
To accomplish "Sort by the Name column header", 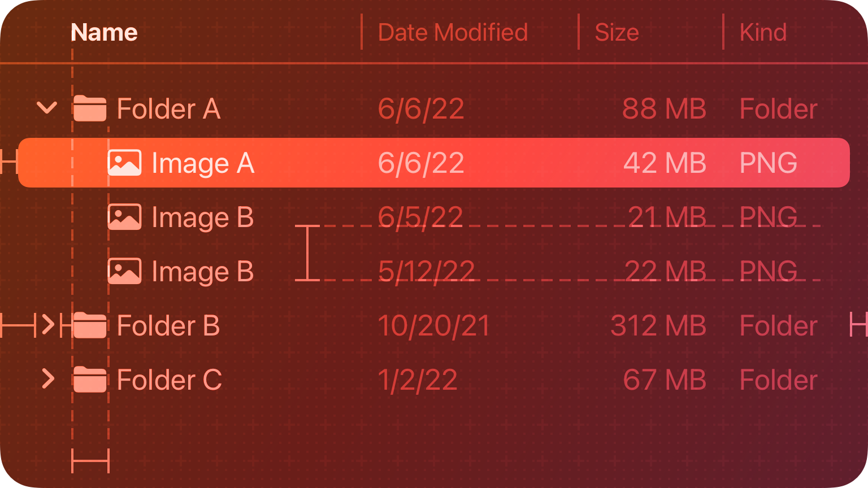I will 104,33.
